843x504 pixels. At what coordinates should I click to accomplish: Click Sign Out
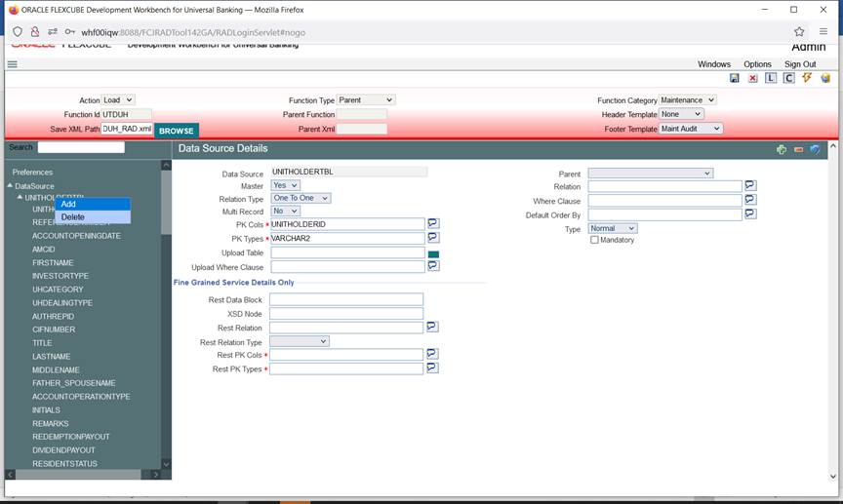(x=800, y=64)
